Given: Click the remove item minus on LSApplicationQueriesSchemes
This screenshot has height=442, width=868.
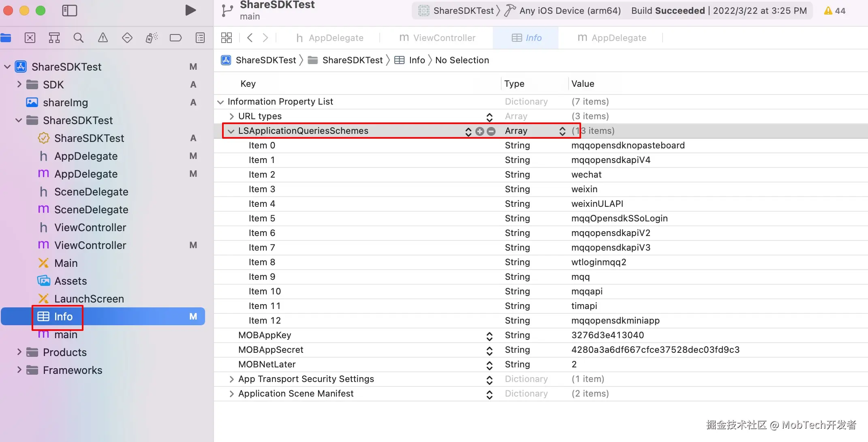Looking at the screenshot, I should [x=491, y=131].
